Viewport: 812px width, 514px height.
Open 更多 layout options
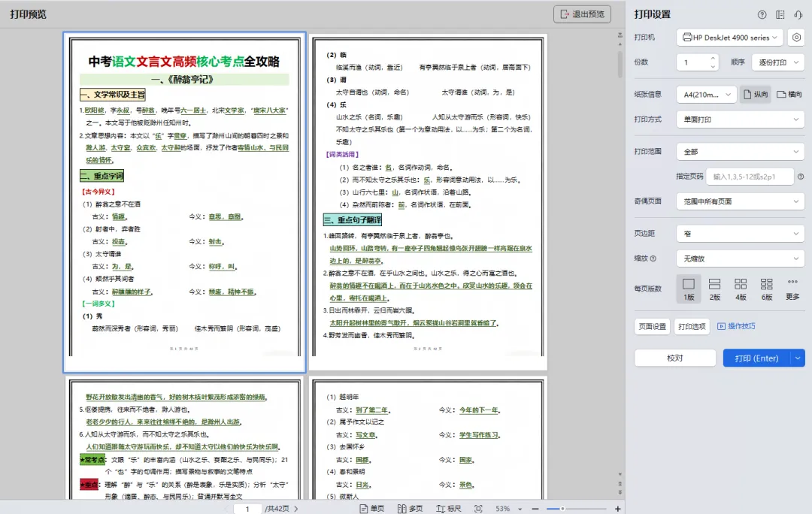pos(792,289)
